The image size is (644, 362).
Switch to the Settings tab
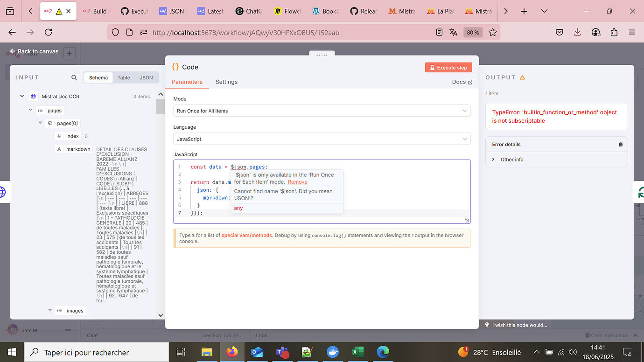tap(226, 82)
